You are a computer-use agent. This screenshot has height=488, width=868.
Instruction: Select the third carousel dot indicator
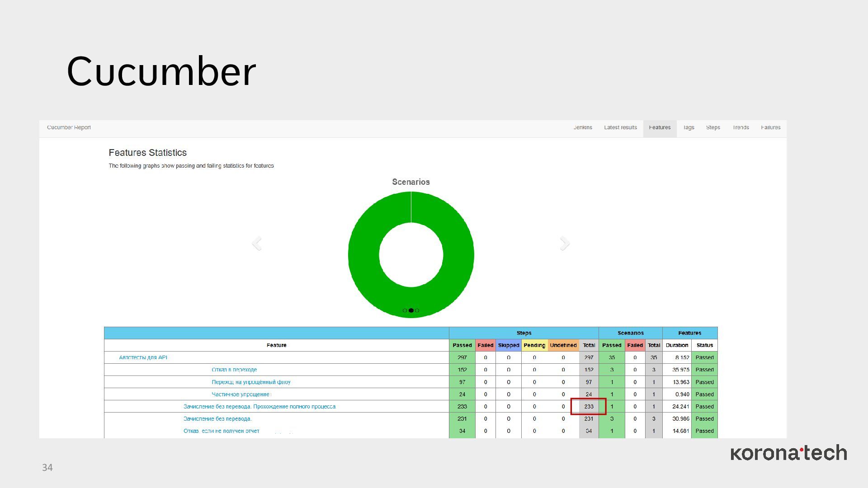click(x=417, y=310)
